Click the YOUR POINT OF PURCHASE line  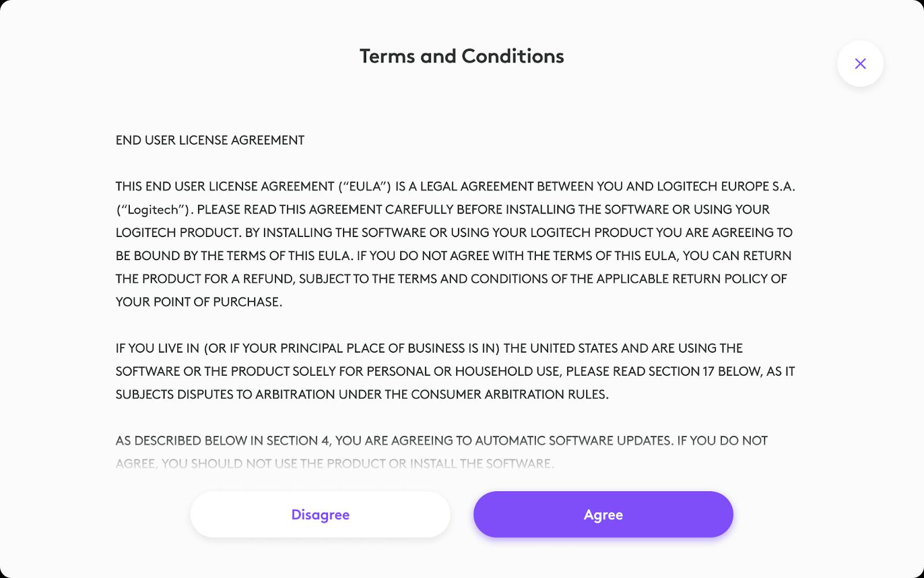(x=199, y=302)
